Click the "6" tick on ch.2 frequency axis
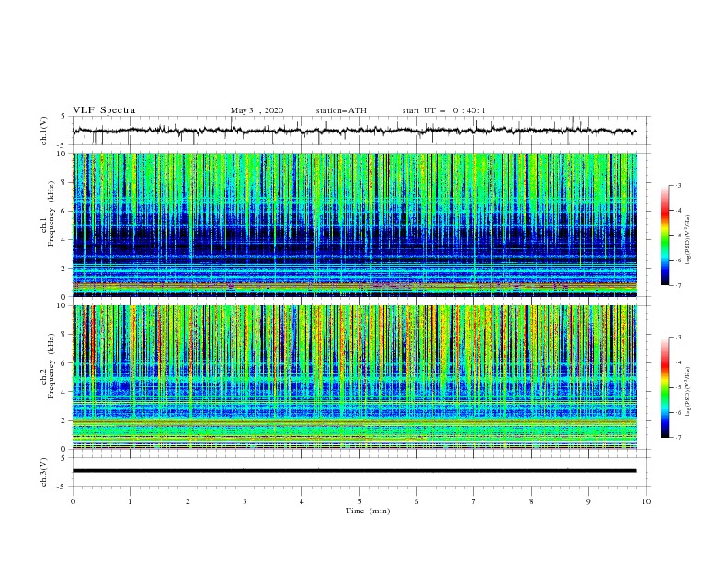728x563 pixels. (x=65, y=363)
